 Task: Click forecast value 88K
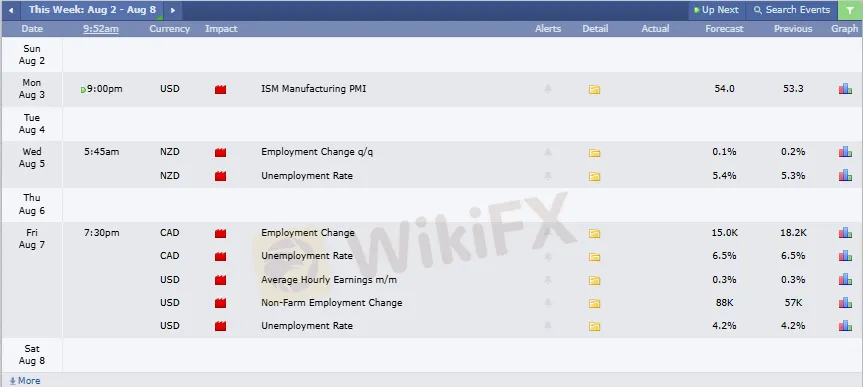point(724,303)
